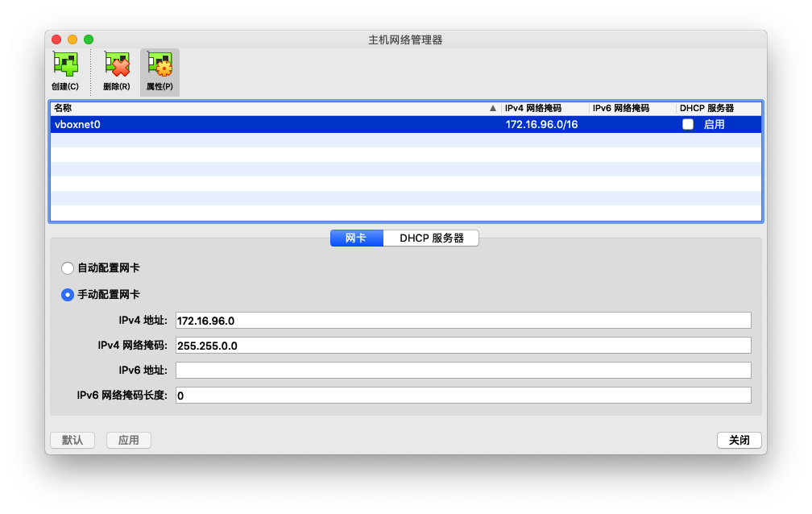Image resolution: width=812 pixels, height=514 pixels.
Task: Switch to the 网卡 tab
Action: point(355,238)
